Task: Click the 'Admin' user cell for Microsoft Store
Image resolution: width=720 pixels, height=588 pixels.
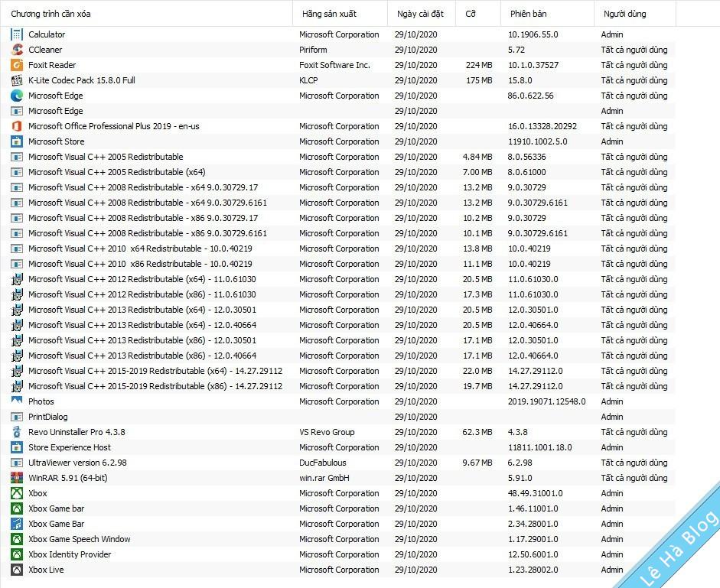Action: [x=612, y=141]
